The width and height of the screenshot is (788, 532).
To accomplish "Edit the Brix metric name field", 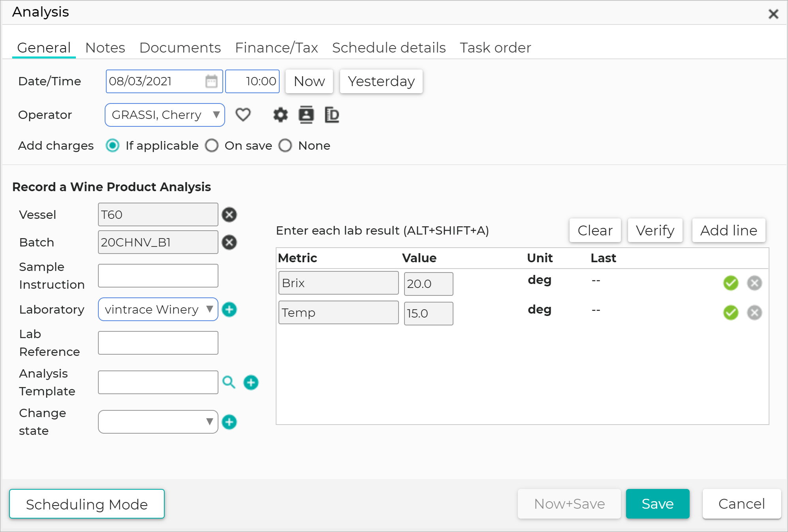I will click(339, 283).
